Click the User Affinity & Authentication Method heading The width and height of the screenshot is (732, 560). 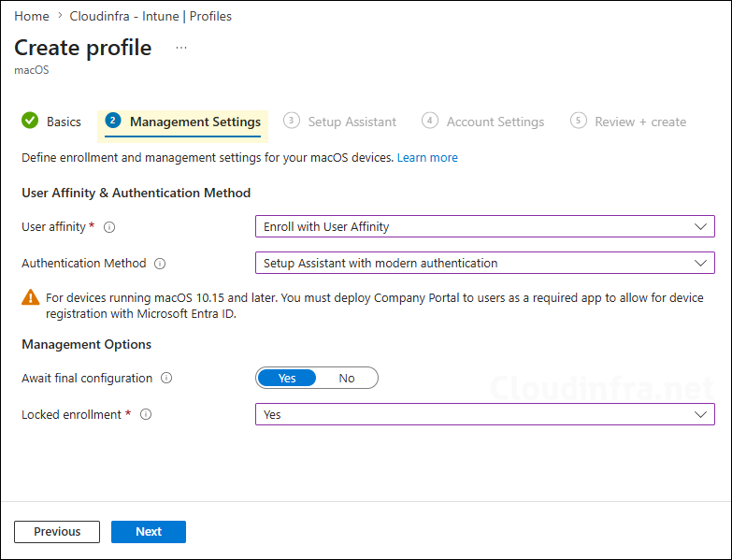pyautogui.click(x=136, y=193)
